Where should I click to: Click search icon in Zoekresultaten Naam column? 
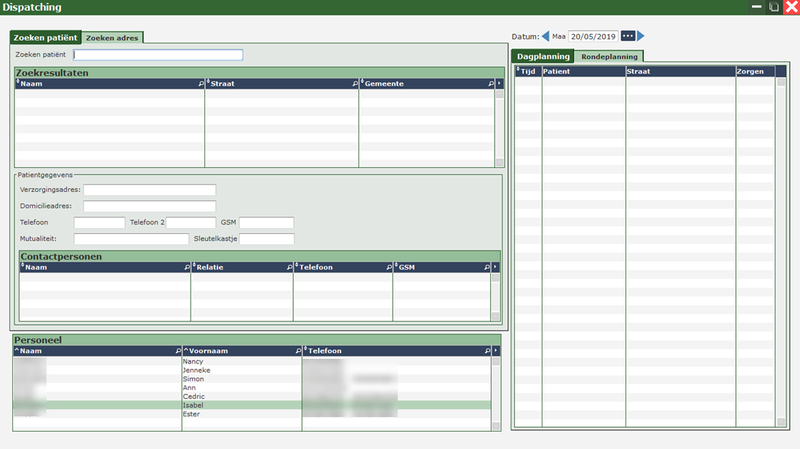coord(200,84)
